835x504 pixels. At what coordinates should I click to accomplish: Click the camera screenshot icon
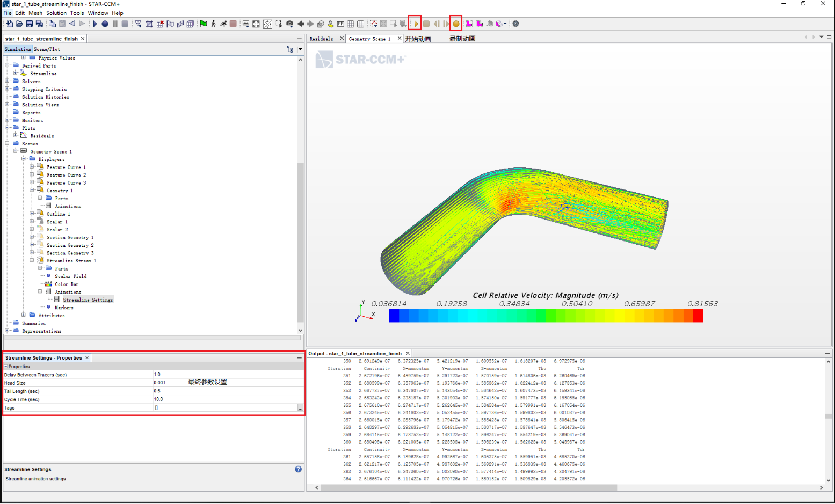289,24
